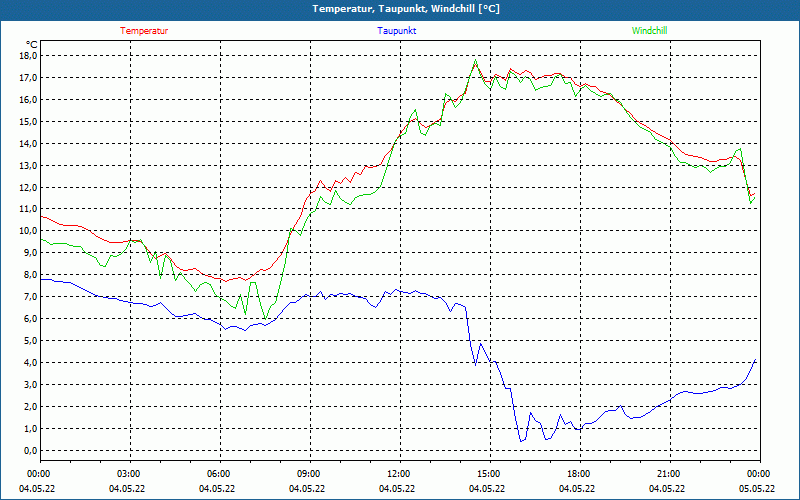Click the 0,0 y-axis label
This screenshot has width=800, height=500.
click(30, 450)
